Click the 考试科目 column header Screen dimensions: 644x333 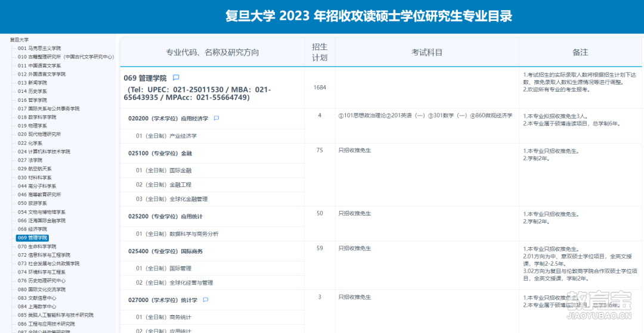tap(427, 52)
